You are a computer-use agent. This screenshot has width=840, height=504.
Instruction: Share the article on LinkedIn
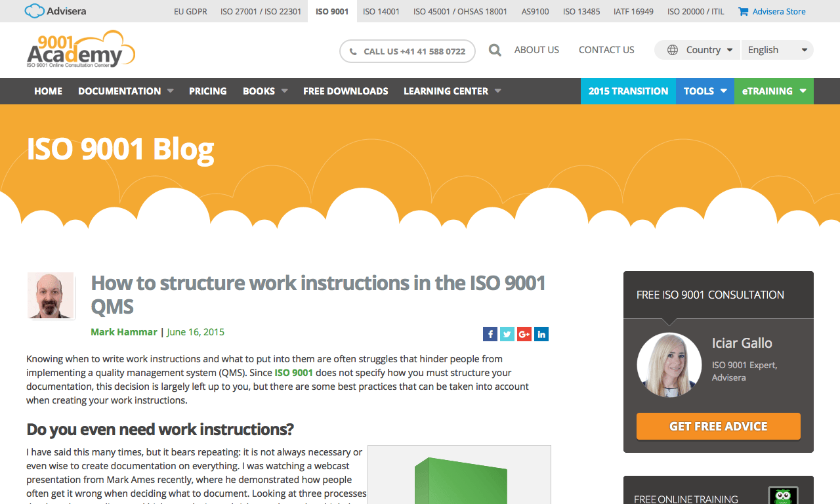[541, 334]
